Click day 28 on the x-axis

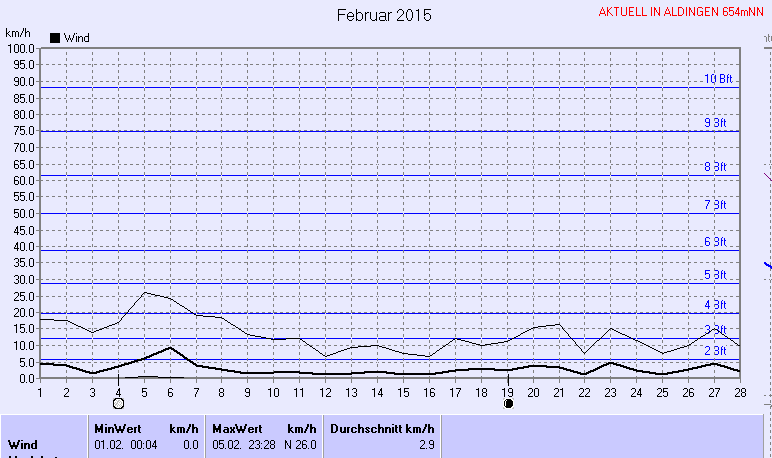(738, 391)
